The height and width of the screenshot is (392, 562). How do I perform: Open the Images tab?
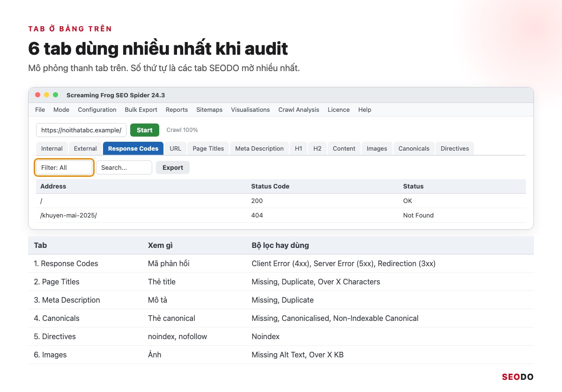377,148
